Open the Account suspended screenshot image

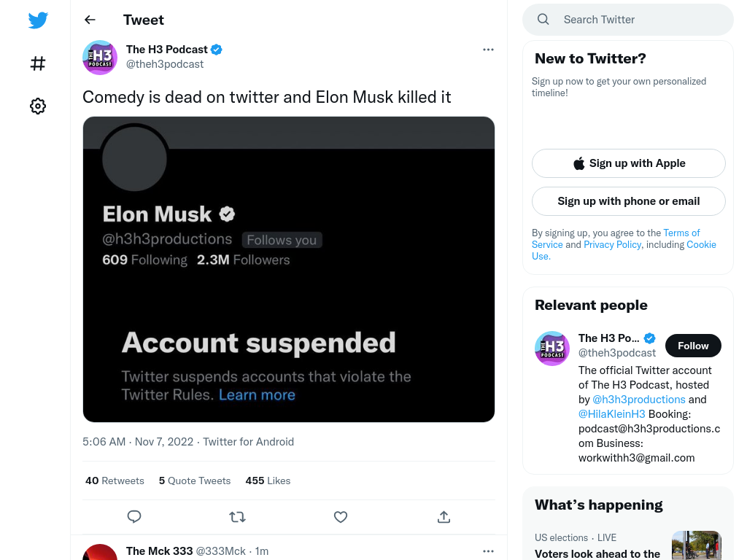[289, 270]
